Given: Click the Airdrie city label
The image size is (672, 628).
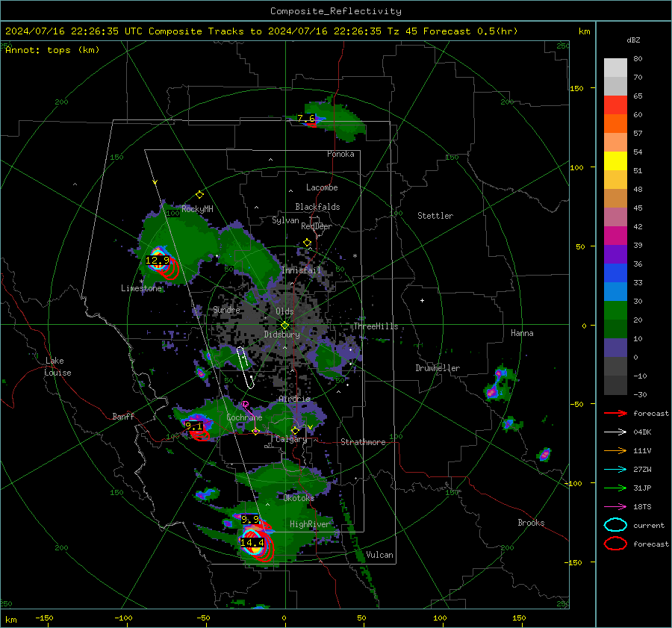Looking at the screenshot, I should click(294, 399).
